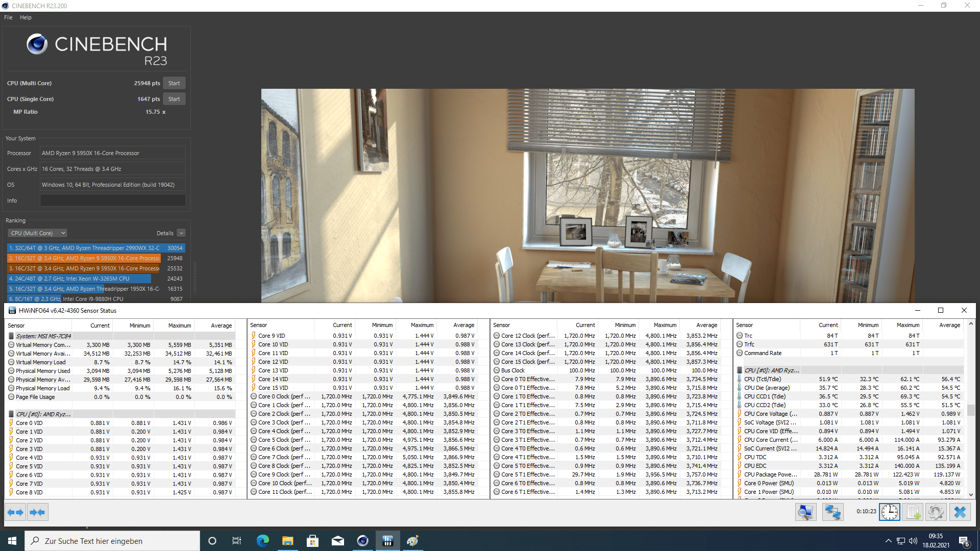This screenshot has width=980, height=551.
Task: Click HWiNFO vertical scrollbar up arrow
Action: pyautogui.click(x=971, y=324)
